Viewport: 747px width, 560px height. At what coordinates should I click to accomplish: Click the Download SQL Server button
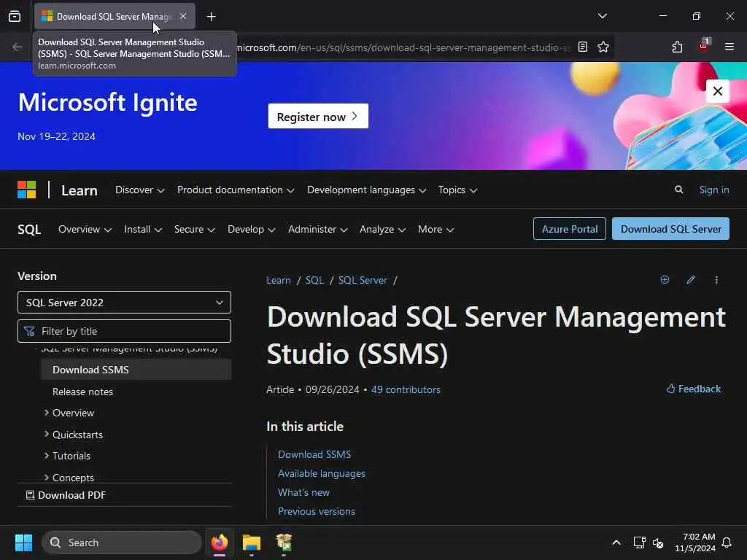point(670,229)
